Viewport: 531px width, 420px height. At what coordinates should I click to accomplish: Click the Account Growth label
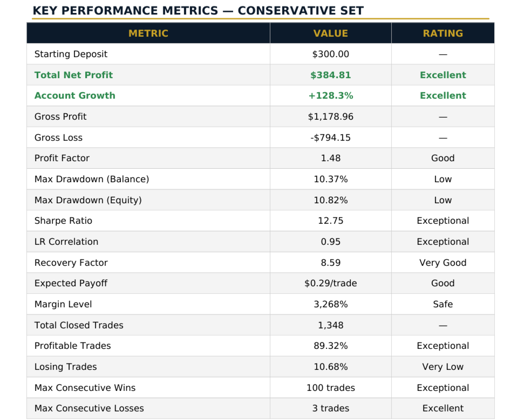(74, 95)
